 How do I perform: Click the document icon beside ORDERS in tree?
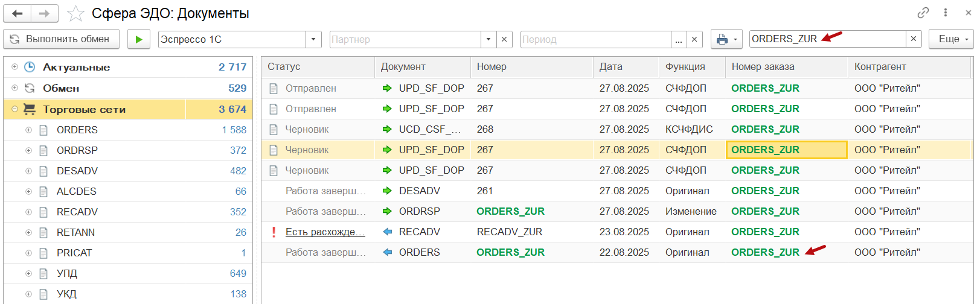(43, 130)
